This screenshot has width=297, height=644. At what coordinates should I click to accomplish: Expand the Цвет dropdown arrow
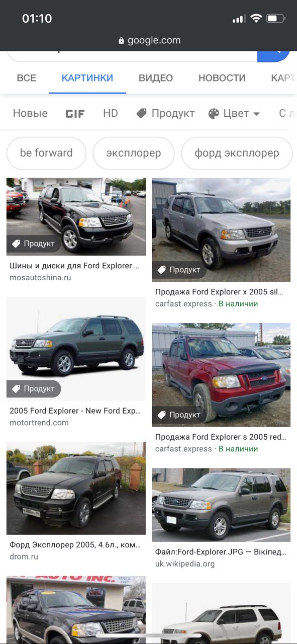tap(256, 114)
